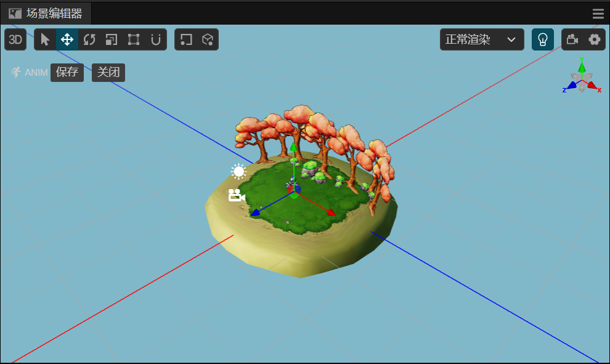This screenshot has height=364, width=610.
Task: Click the blue Z cone on orientation gizmo
Action: (x=572, y=85)
